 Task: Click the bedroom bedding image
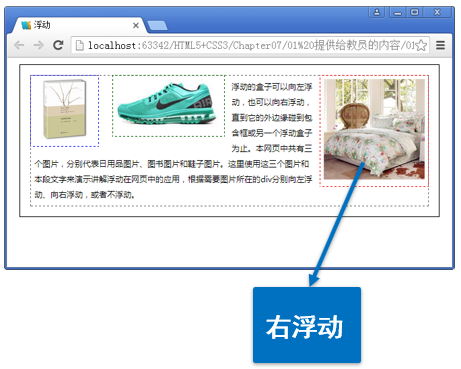tap(374, 129)
